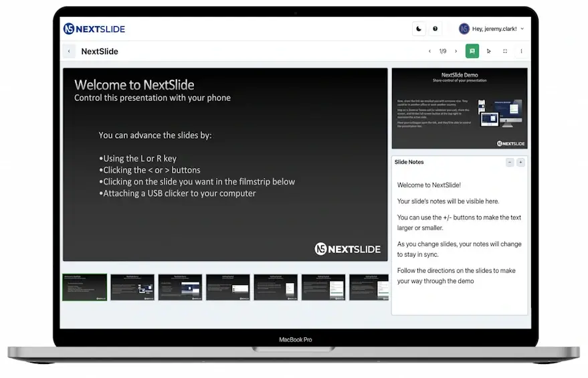Select the fifth filmstrip thumbnail
Screen dimensions: 588x378
[x=276, y=287]
